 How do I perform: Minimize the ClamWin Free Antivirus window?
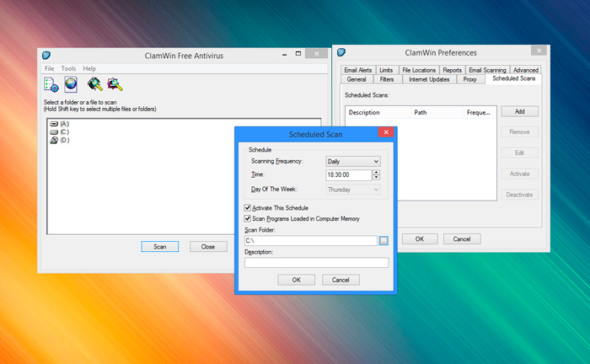click(x=285, y=54)
